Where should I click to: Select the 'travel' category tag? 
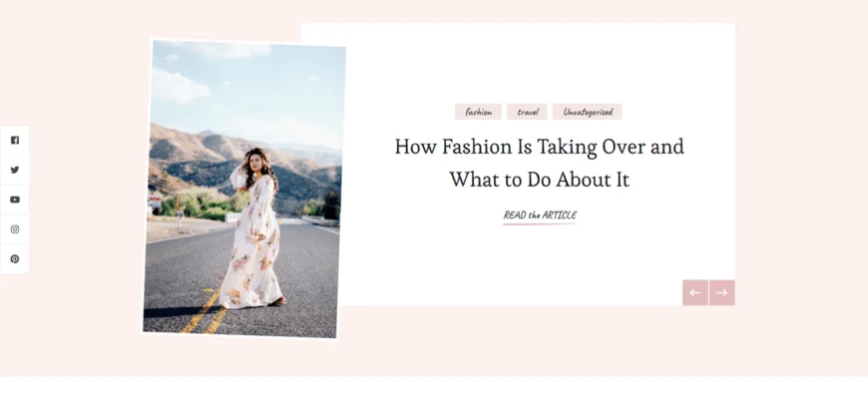[527, 112]
